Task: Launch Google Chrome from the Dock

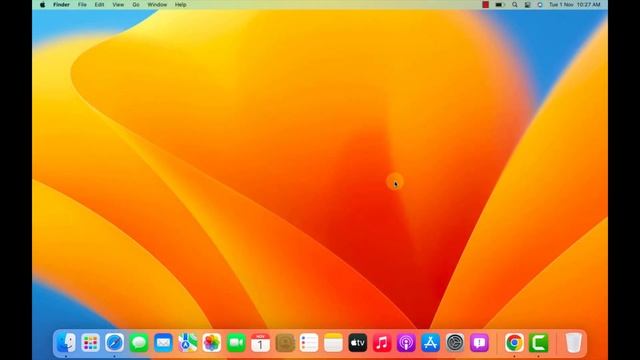Action: [514, 342]
